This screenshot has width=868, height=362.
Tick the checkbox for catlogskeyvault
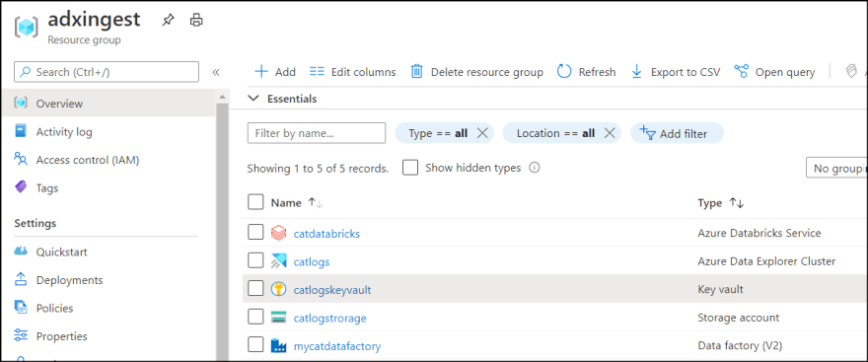click(255, 288)
